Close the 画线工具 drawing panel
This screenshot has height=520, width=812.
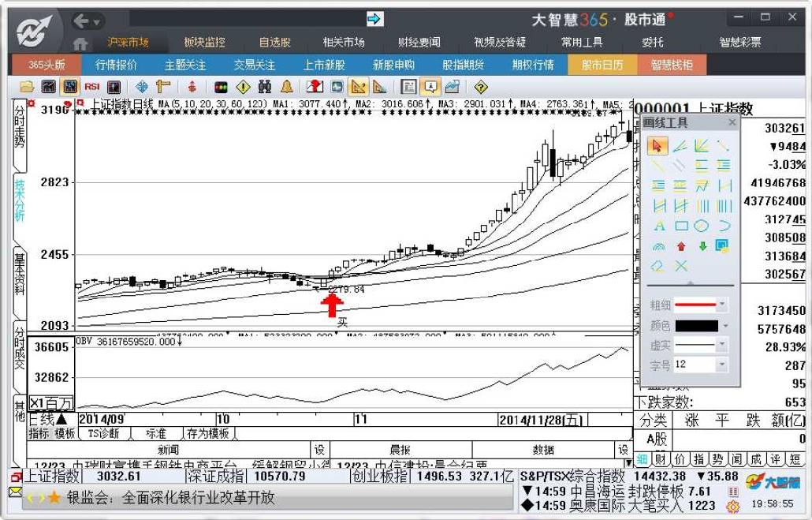pos(732,122)
